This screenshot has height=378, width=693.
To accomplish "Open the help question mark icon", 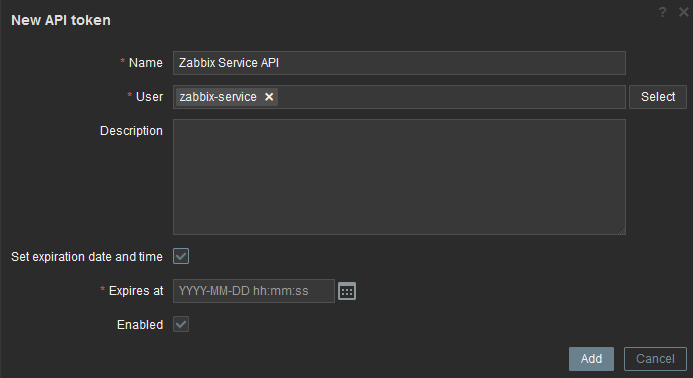I will [x=662, y=12].
